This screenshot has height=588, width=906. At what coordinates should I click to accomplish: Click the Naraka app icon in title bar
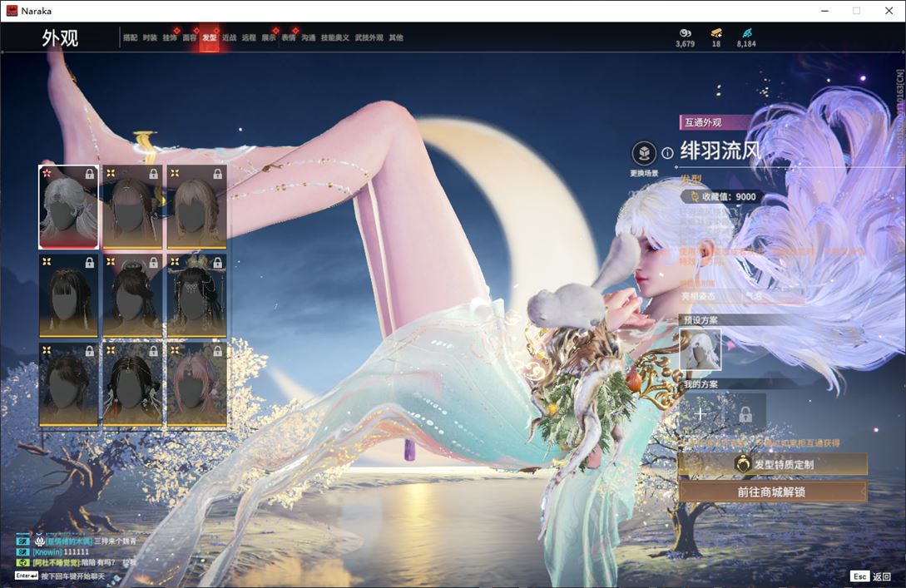coord(12,11)
